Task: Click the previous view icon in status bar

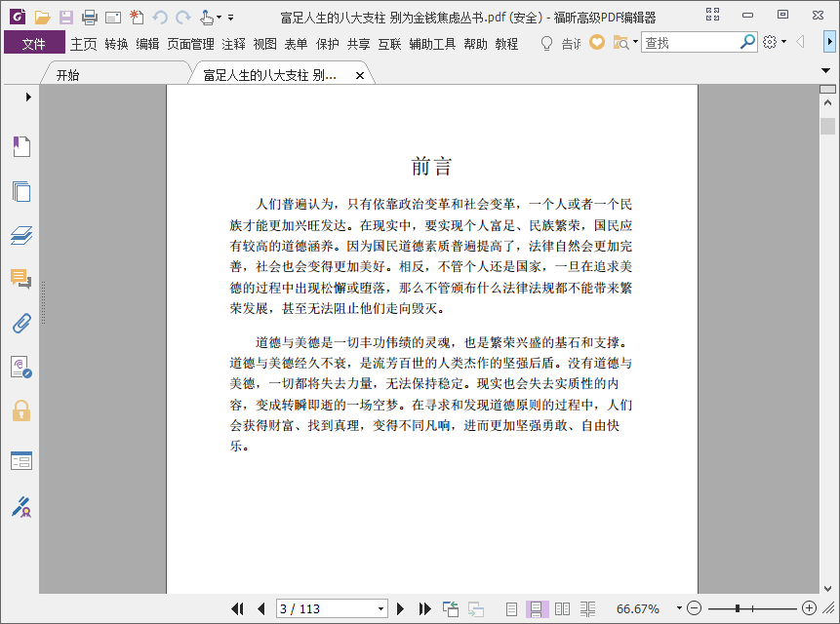Action: click(451, 608)
